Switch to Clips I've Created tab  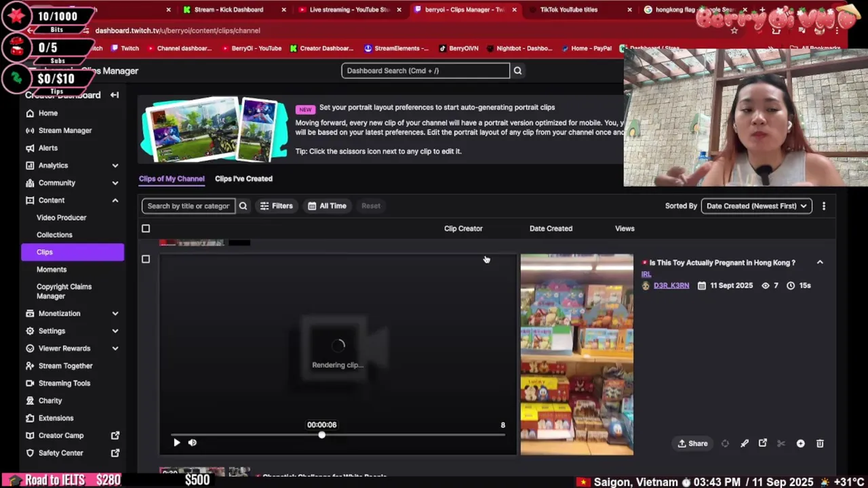click(243, 179)
